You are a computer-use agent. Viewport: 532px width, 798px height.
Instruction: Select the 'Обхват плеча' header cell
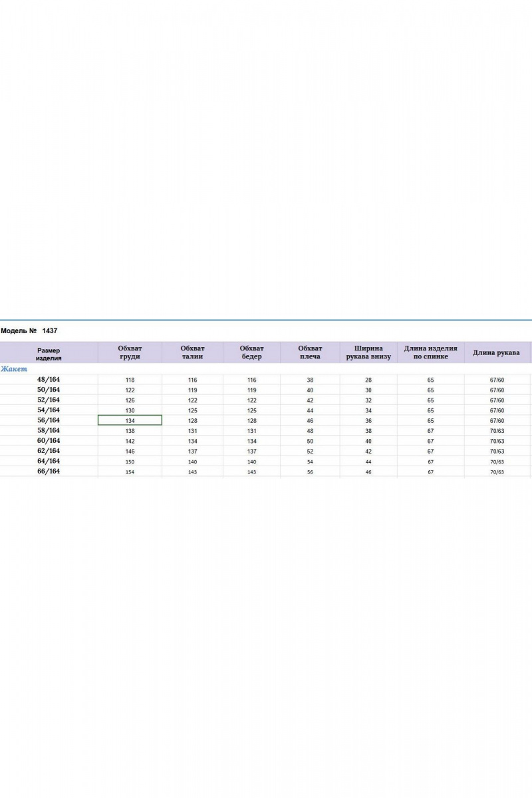(310, 352)
